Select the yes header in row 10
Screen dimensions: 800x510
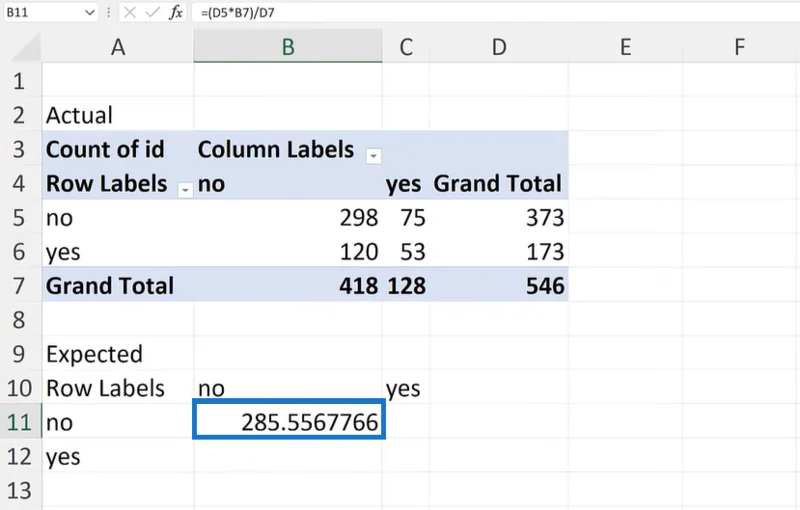tap(406, 388)
